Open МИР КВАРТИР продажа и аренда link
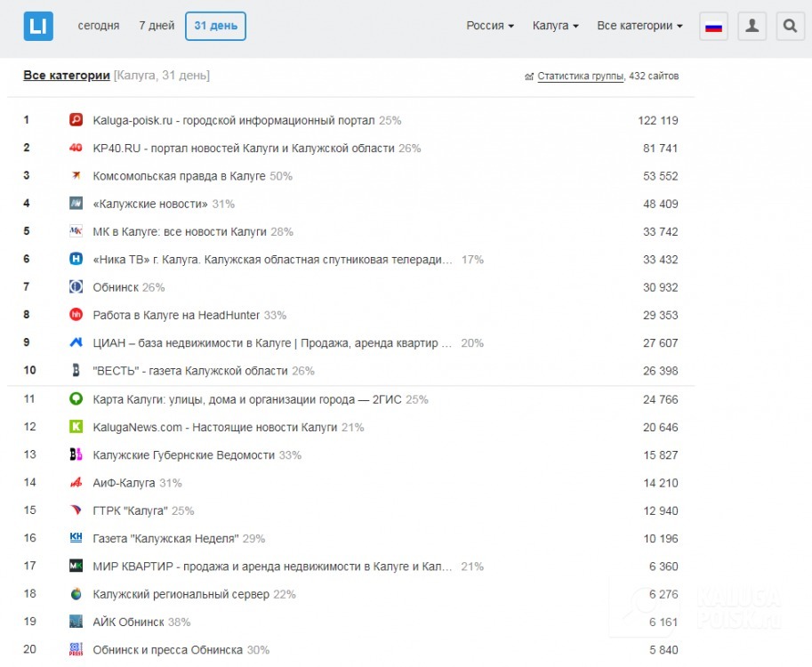Viewport: 812px width, 667px height. (272, 567)
